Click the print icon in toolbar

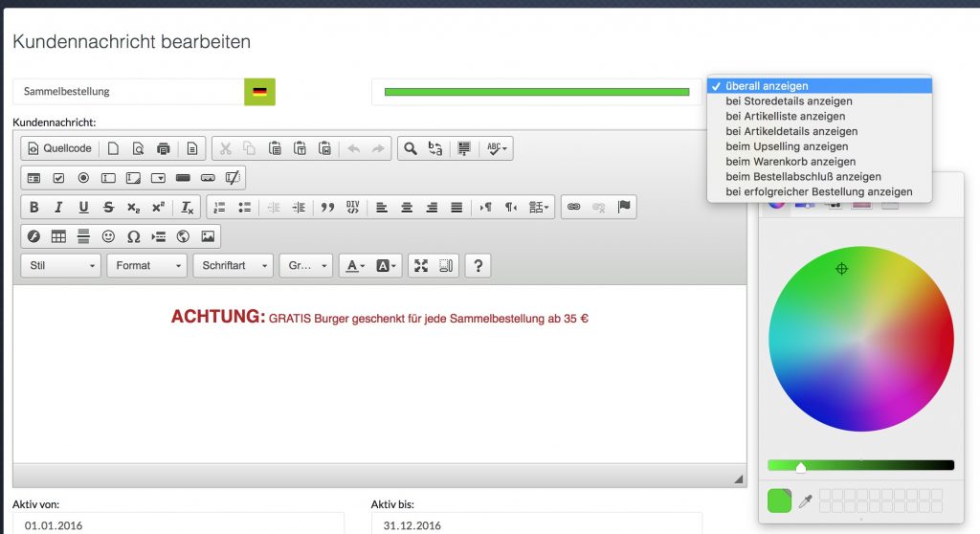(164, 148)
